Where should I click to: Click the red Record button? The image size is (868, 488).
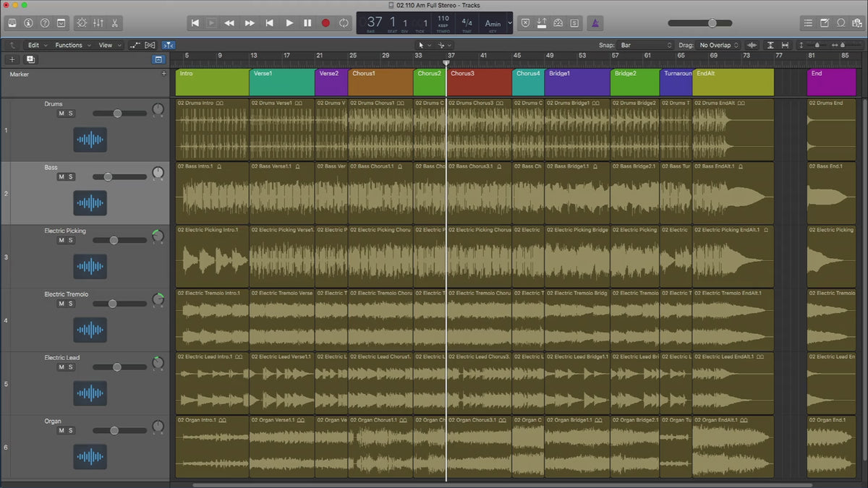click(325, 23)
